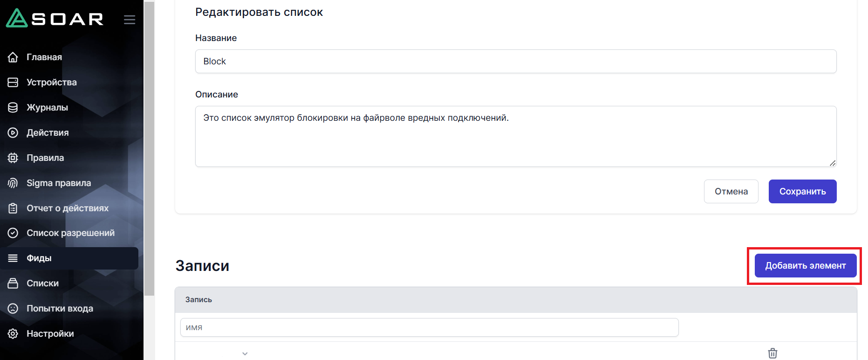This screenshot has height=360, width=868.
Task: Click the play icon beside Действия
Action: pyautogui.click(x=13, y=133)
